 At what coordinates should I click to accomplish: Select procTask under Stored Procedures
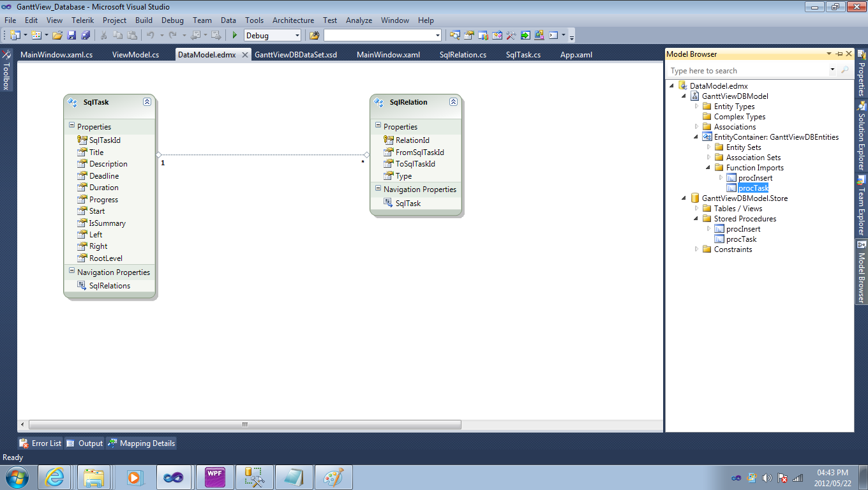(x=735, y=239)
